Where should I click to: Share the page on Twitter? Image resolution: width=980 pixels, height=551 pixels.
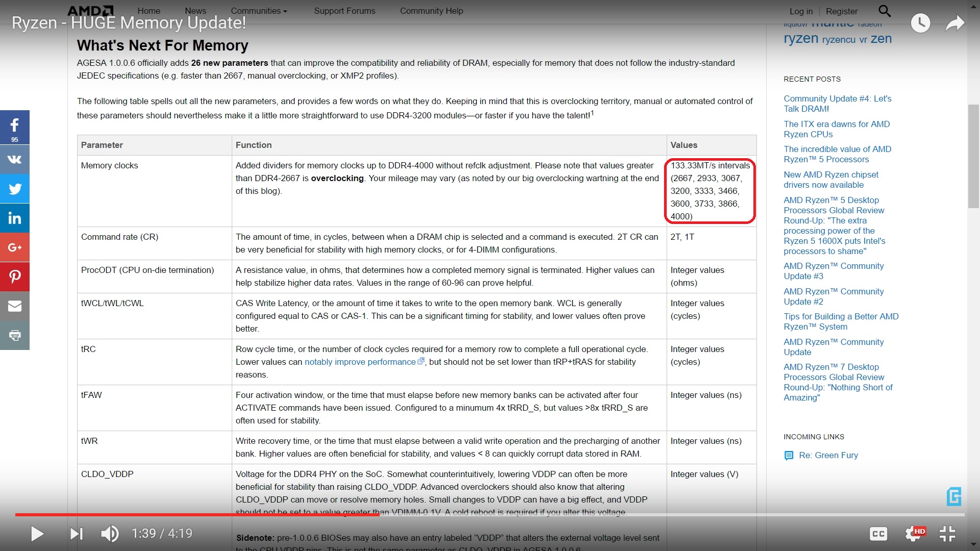(x=15, y=189)
